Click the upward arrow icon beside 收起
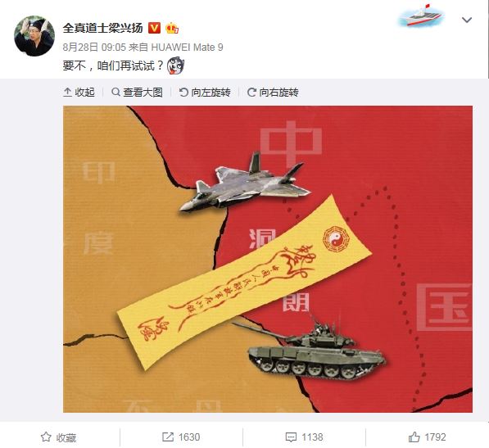Screen dimensions: 489x448 tap(67, 92)
